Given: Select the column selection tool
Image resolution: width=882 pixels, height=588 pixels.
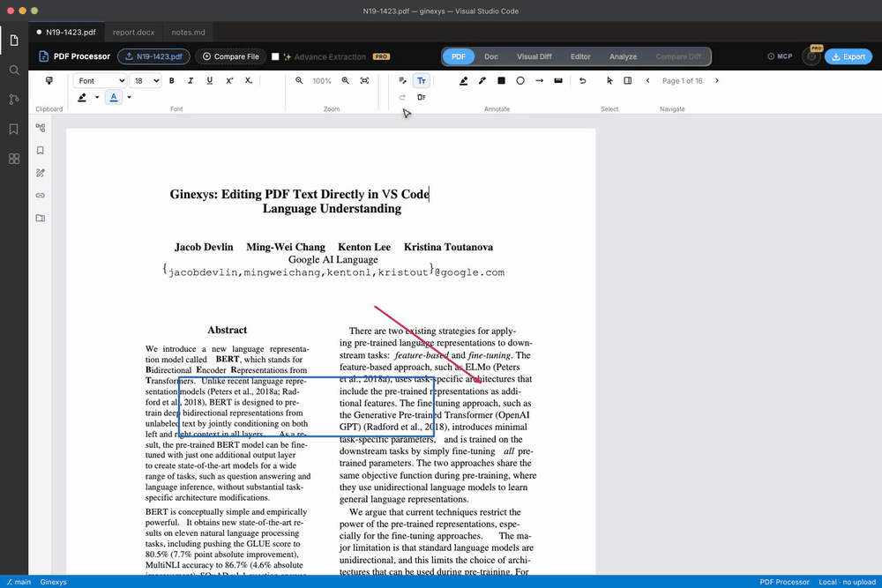Looking at the screenshot, I should click(x=628, y=80).
